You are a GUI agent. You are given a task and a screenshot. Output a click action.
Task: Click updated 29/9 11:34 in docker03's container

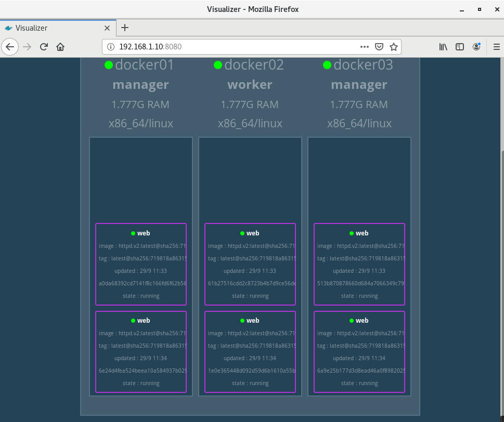coord(359,359)
